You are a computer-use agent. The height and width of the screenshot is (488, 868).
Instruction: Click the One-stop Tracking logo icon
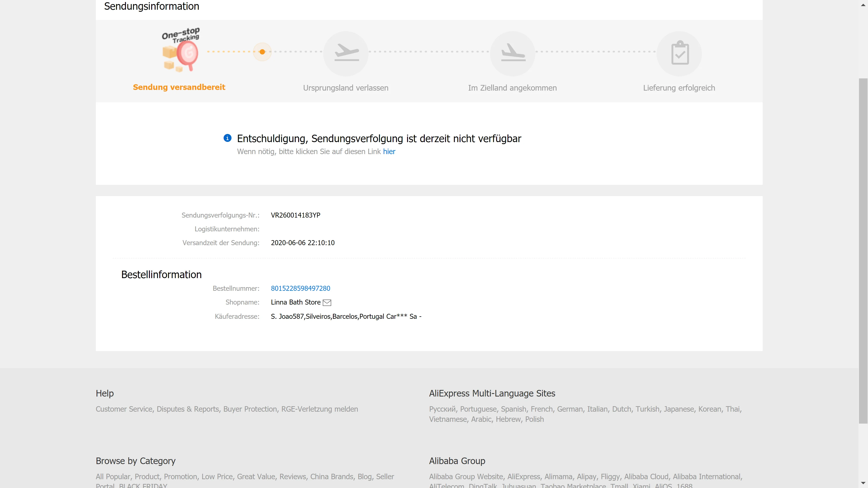point(181,50)
